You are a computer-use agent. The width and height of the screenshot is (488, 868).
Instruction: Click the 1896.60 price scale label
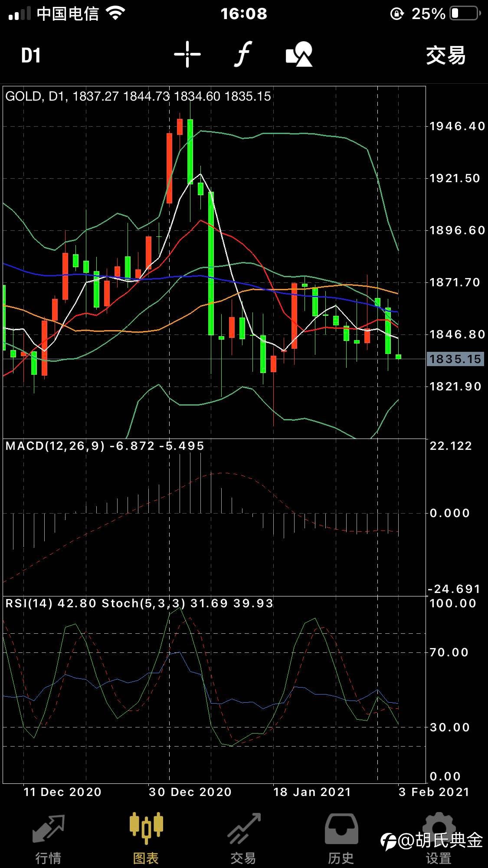(457, 230)
